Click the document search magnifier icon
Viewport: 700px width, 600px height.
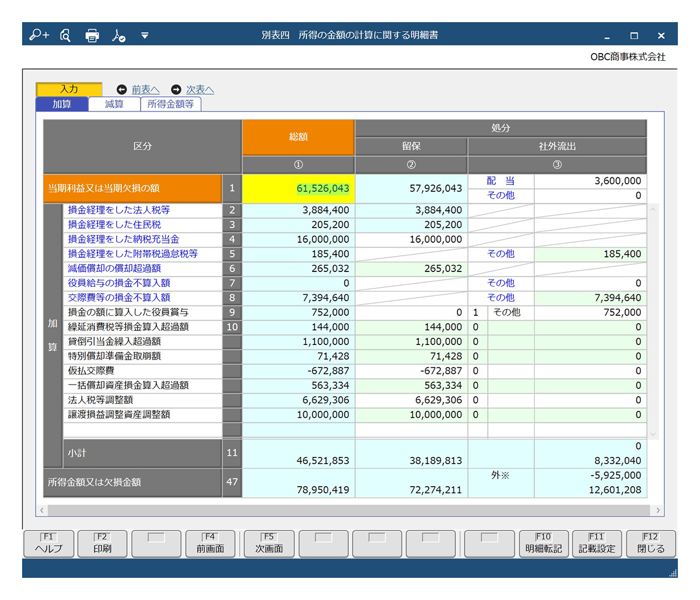coord(65,36)
